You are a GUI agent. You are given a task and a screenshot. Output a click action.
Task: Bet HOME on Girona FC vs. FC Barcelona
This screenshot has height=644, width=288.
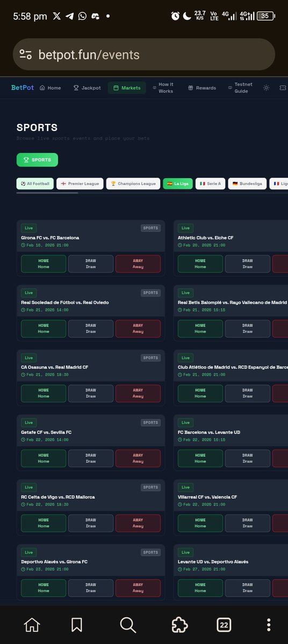44,264
